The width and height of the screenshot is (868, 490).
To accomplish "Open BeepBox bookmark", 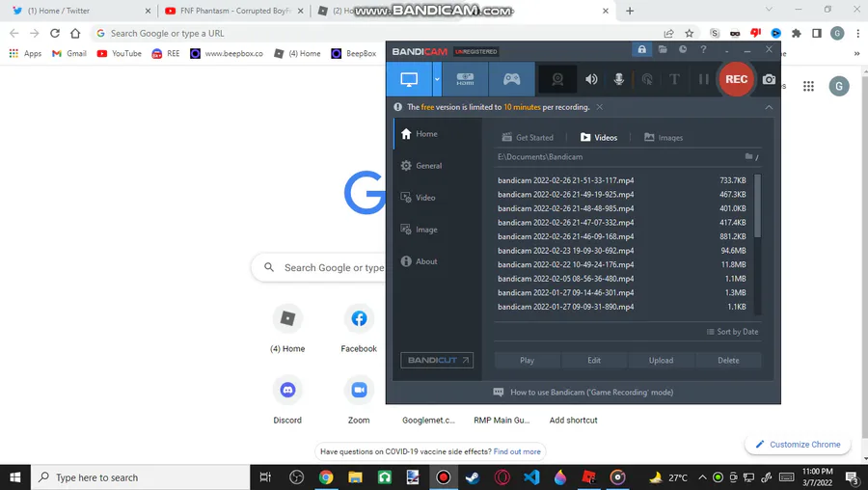I will click(x=354, y=53).
